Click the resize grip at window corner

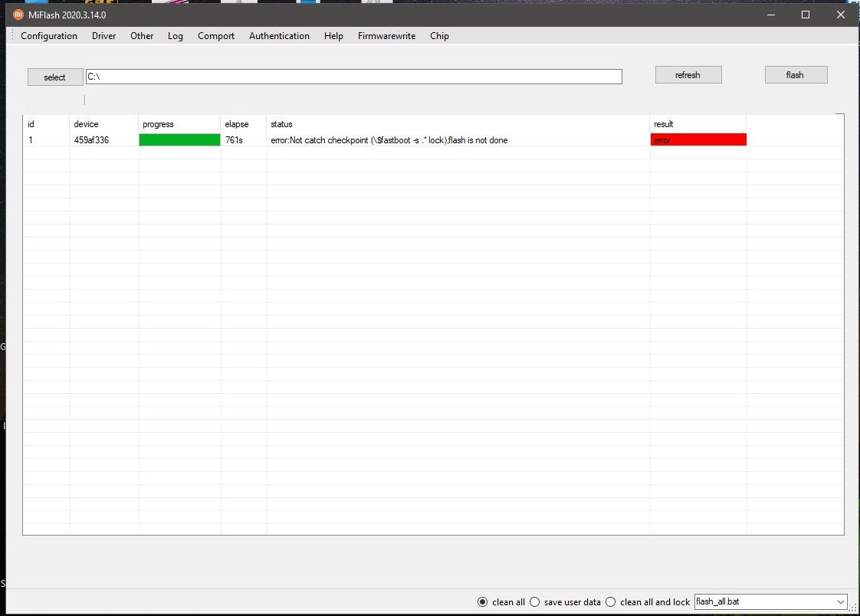click(853, 608)
